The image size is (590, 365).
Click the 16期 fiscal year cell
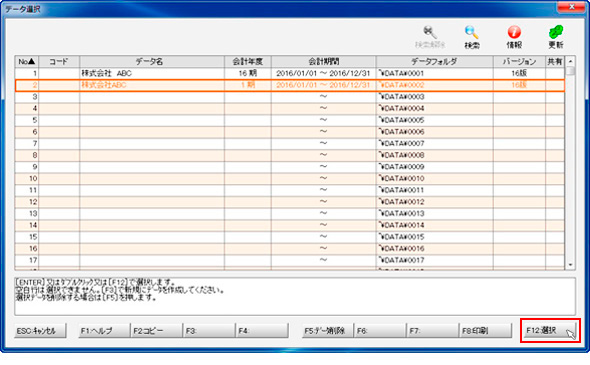click(x=248, y=73)
